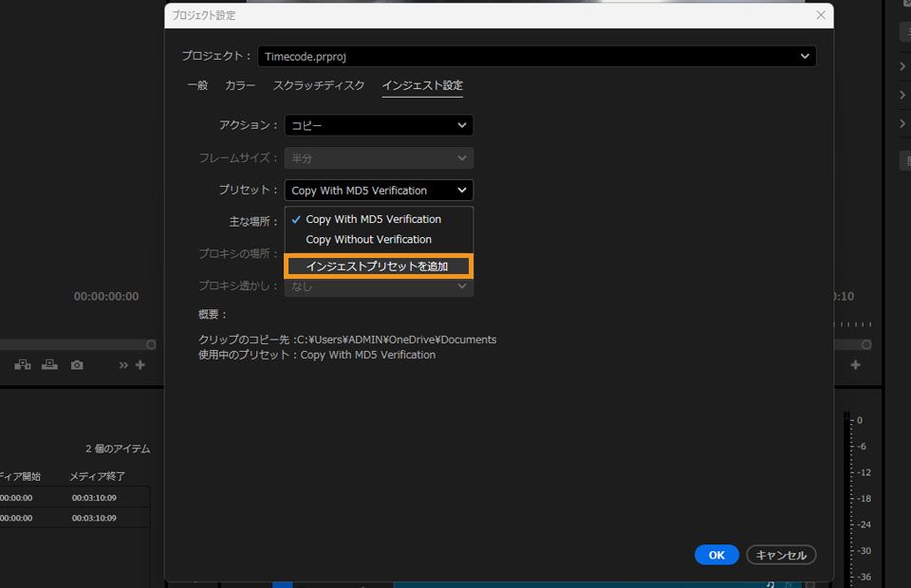The width and height of the screenshot is (911, 588).
Task: Open the プロジェクト dropdown showing Timecode.prproj
Action: [x=537, y=56]
